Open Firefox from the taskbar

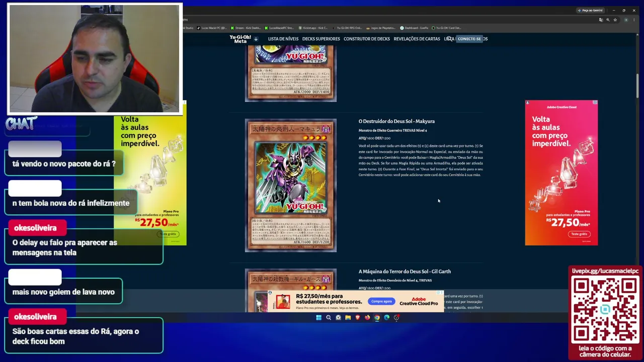(x=367, y=317)
